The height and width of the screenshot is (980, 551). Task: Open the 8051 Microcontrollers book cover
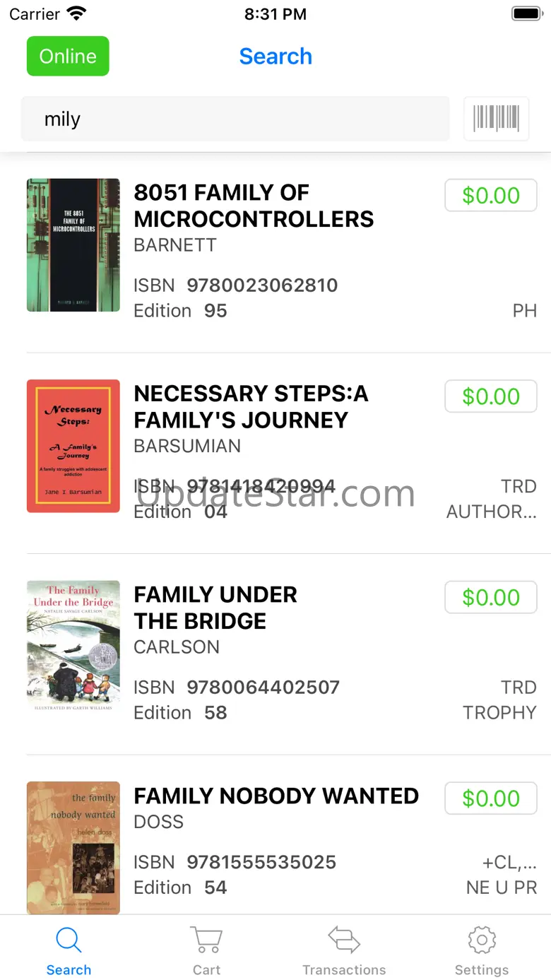point(73,245)
